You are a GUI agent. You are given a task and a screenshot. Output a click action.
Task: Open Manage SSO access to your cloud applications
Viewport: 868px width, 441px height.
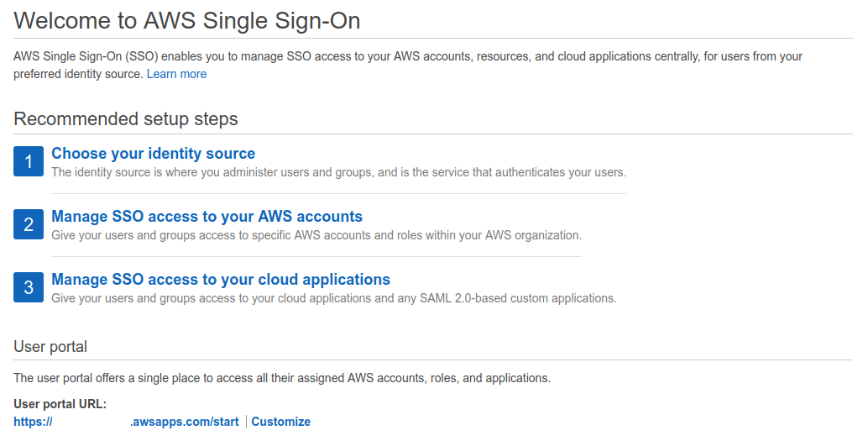[x=221, y=279]
